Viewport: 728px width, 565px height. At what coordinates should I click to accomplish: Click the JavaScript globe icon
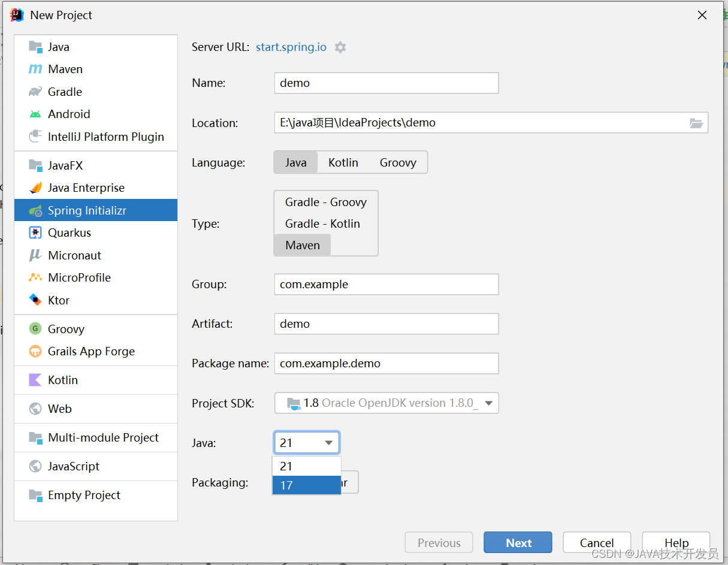36,466
